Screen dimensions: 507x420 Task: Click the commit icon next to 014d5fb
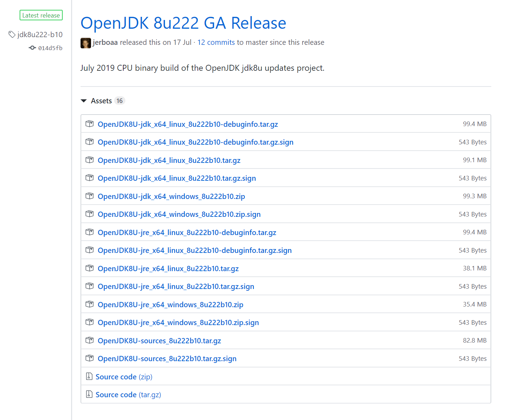32,48
